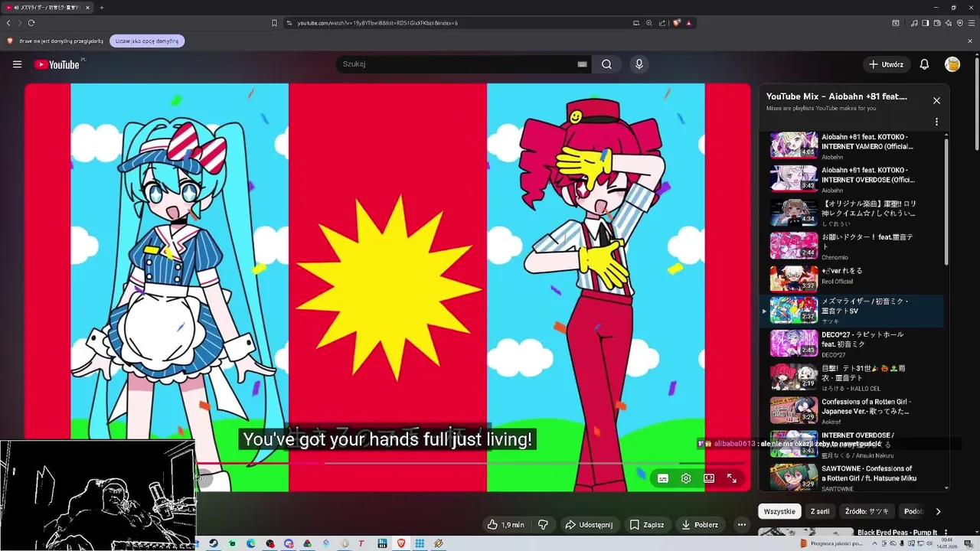Dislike the video with thumbs down
This screenshot has width=980, height=551.
click(x=543, y=525)
